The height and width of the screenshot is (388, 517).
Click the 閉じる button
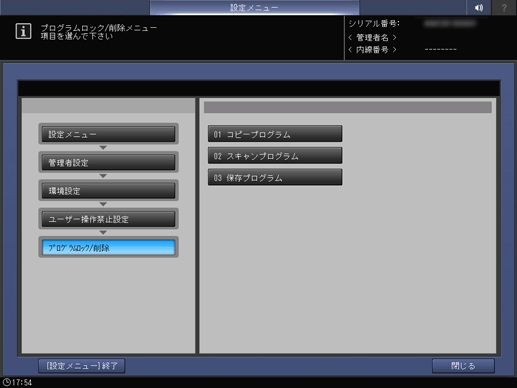463,366
